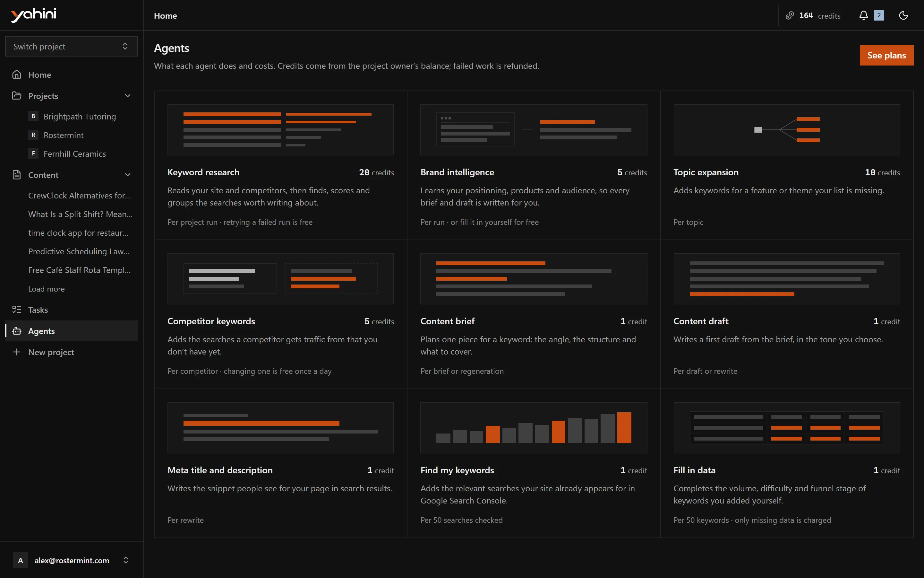This screenshot has width=924, height=578.
Task: Click the Projects folder icon
Action: (x=16, y=96)
